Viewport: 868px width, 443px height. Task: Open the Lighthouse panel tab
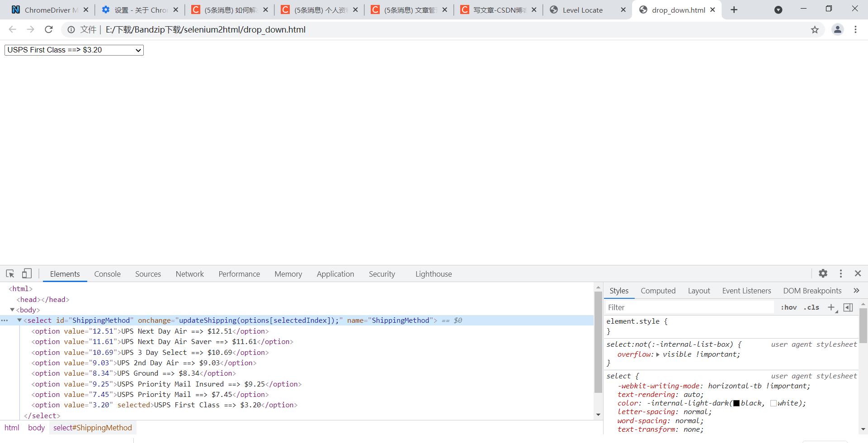pyautogui.click(x=434, y=274)
